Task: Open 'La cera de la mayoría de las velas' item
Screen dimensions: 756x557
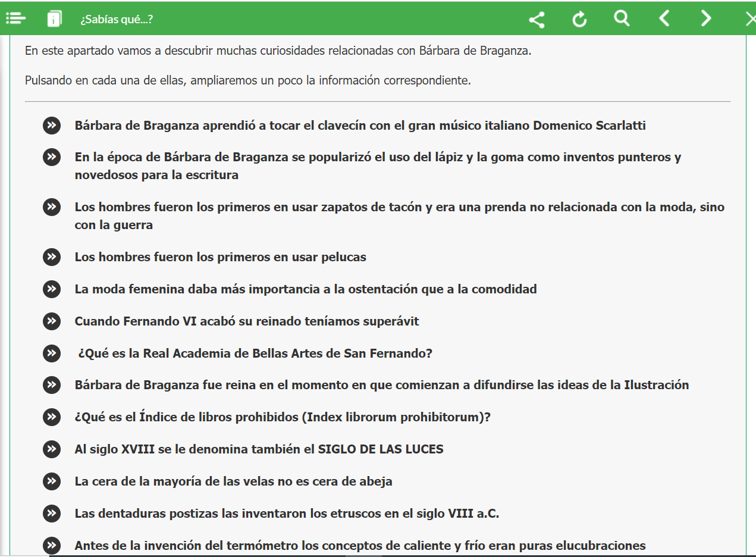Action: pos(233,481)
